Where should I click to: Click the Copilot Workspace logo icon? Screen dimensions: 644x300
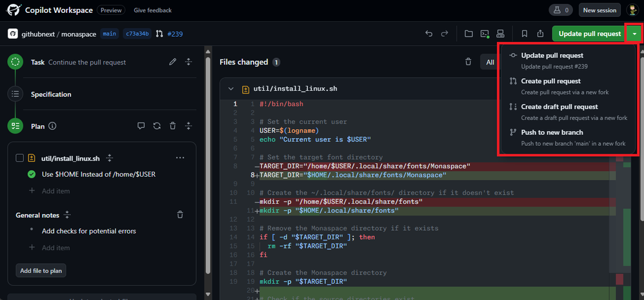(14, 10)
